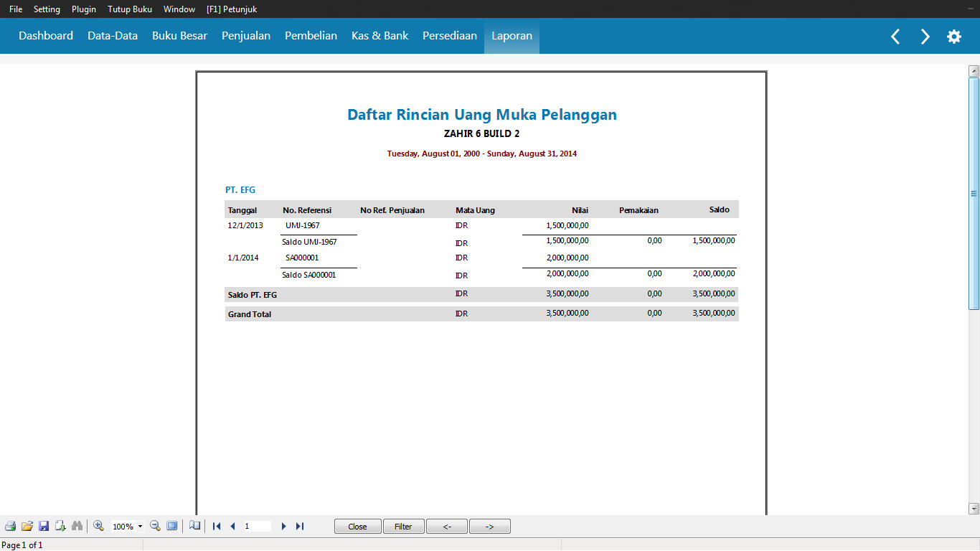
Task: Zoom in with the magnifier plus icon
Action: pyautogui.click(x=99, y=526)
